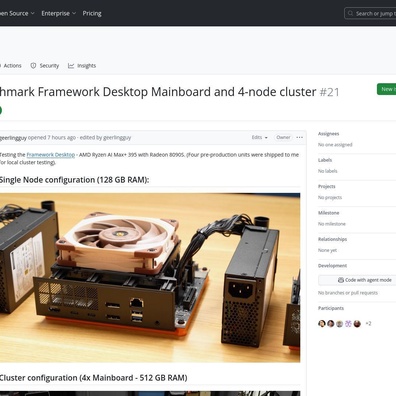Click the 'opened 7 hours ago' timestamp
The width and height of the screenshot is (396, 396).
coord(52,137)
